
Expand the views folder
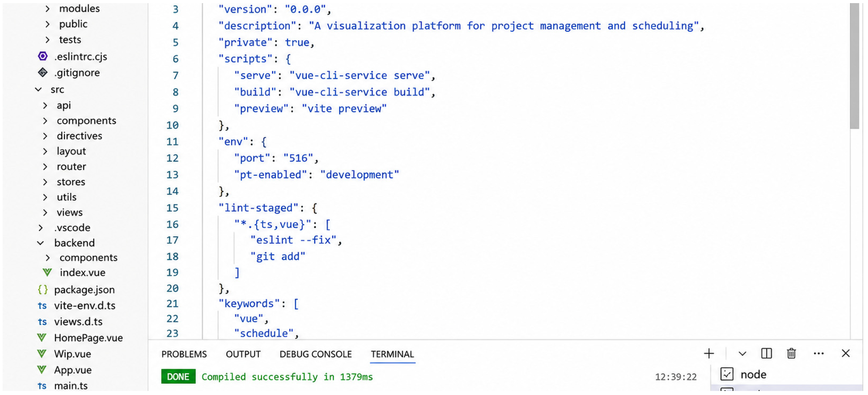coord(45,213)
